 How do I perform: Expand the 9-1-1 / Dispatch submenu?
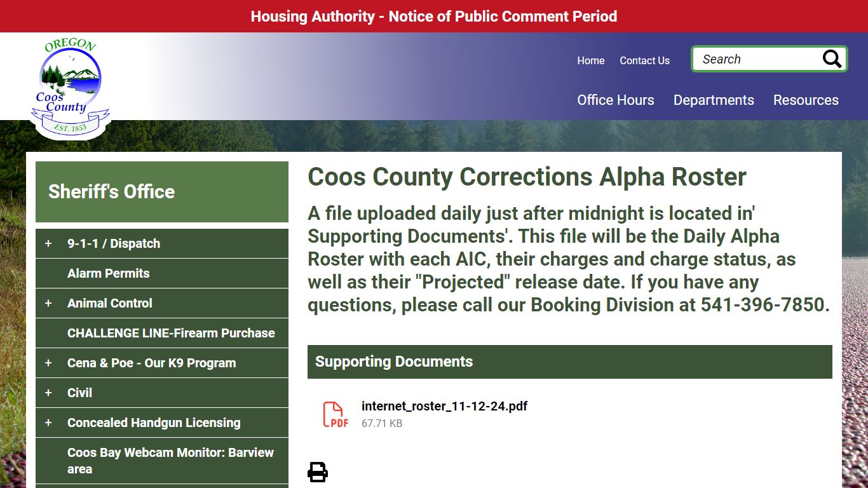point(48,243)
